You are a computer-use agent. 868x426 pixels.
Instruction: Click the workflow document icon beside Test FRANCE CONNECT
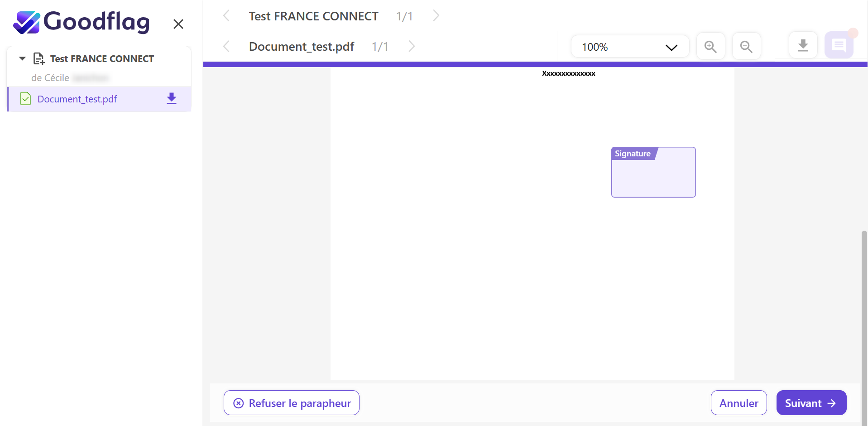coord(39,58)
